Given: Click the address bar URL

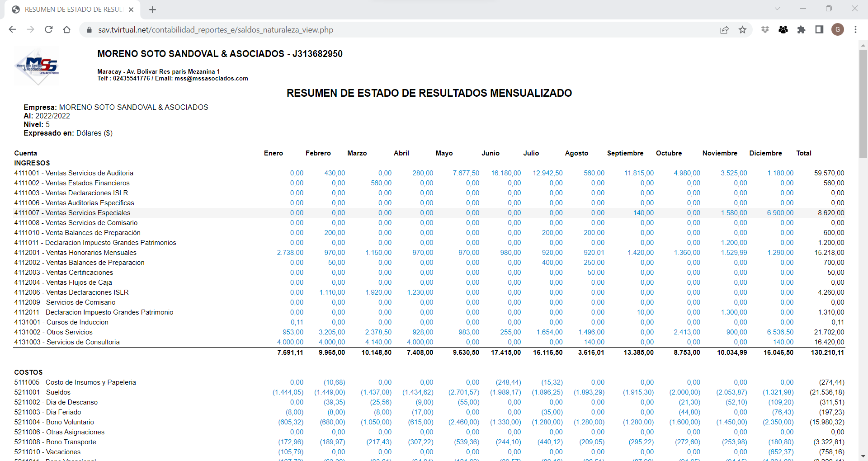Looking at the screenshot, I should coord(216,30).
